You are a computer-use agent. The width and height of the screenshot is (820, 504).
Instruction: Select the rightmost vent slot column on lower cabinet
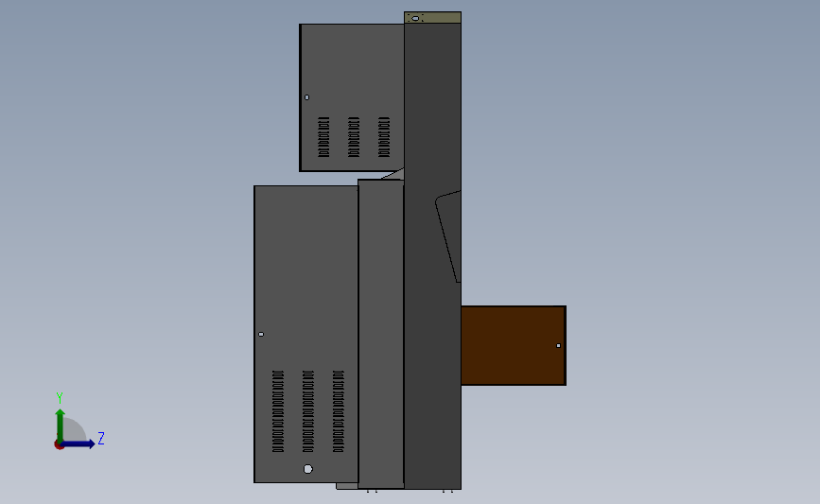pos(339,411)
